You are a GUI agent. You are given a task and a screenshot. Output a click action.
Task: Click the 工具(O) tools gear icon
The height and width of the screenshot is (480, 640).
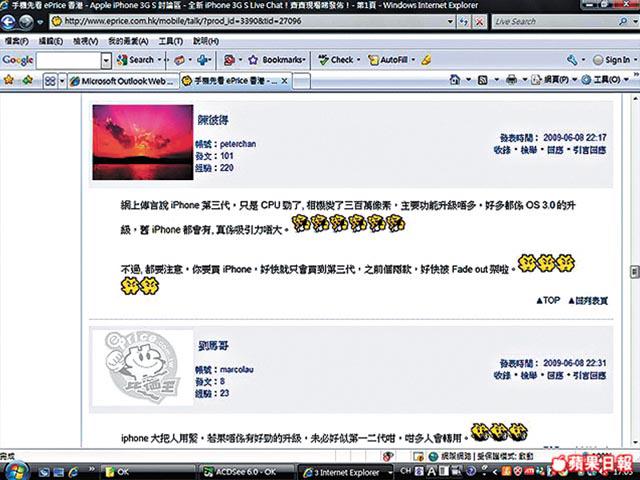pos(586,80)
